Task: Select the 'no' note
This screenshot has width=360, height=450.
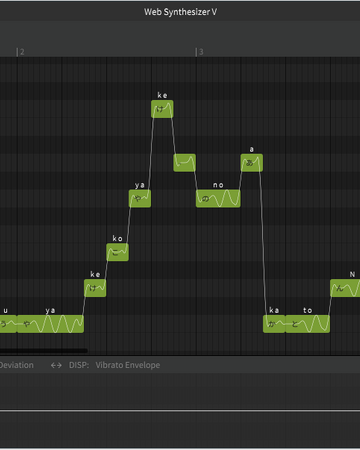Action: tap(218, 198)
